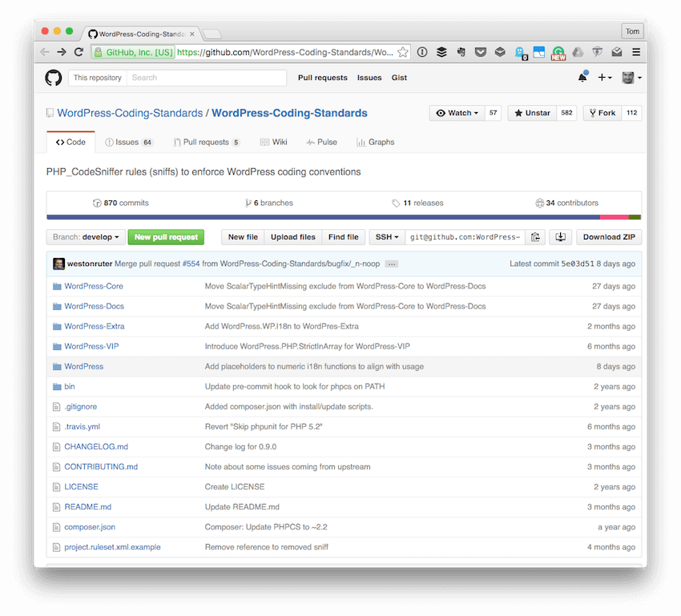This screenshot has width=681, height=616.
Task: Open the README.md file
Action: click(x=88, y=507)
